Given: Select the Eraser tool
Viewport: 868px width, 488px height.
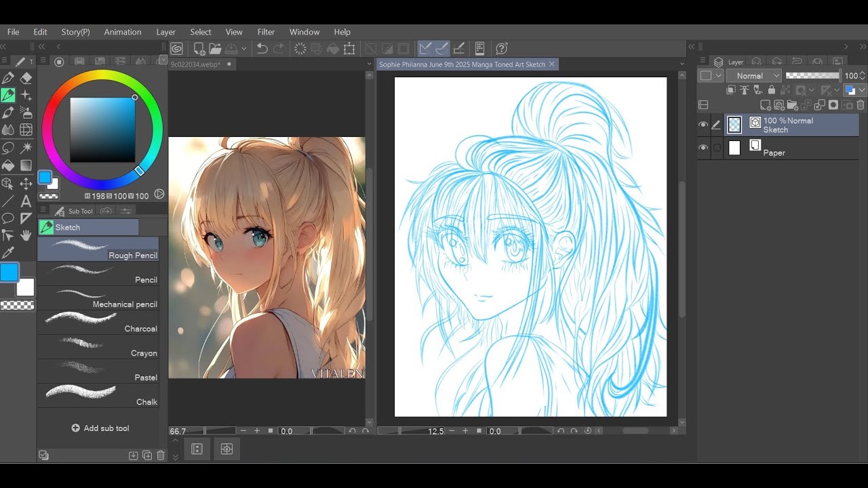Looking at the screenshot, I should 26,79.
